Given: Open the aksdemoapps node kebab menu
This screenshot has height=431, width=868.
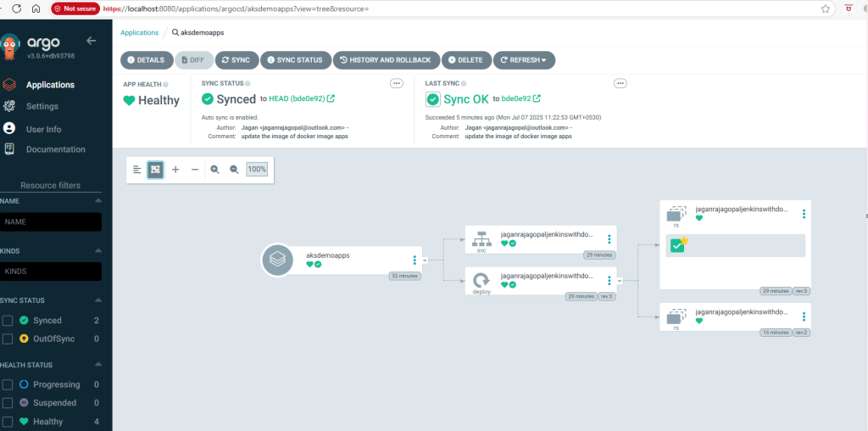Looking at the screenshot, I should pyautogui.click(x=414, y=260).
